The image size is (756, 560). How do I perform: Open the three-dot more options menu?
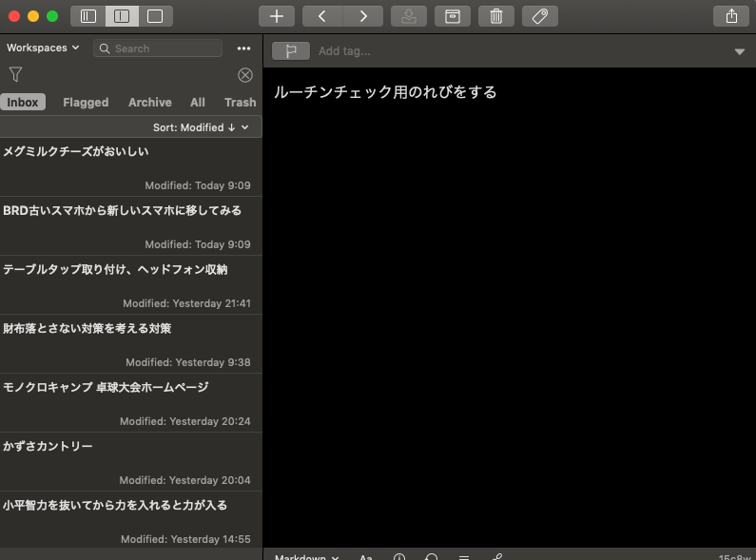[243, 48]
